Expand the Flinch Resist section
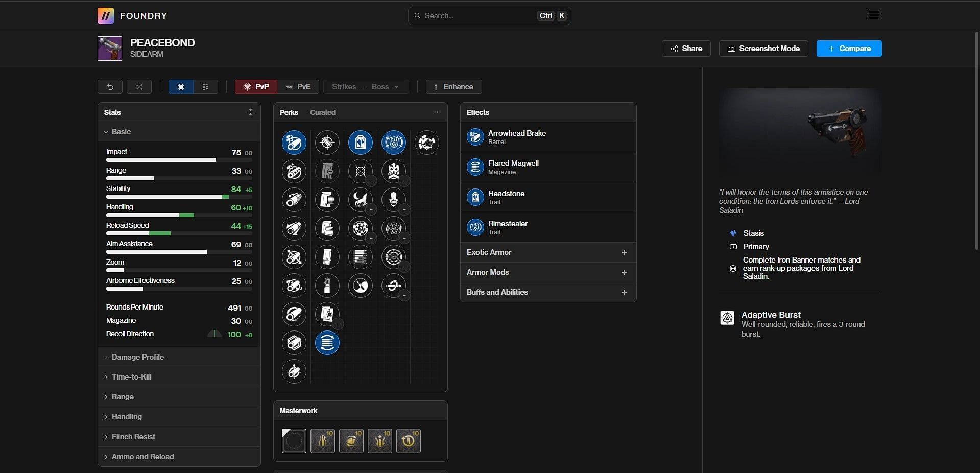This screenshot has width=980, height=473. [x=179, y=437]
